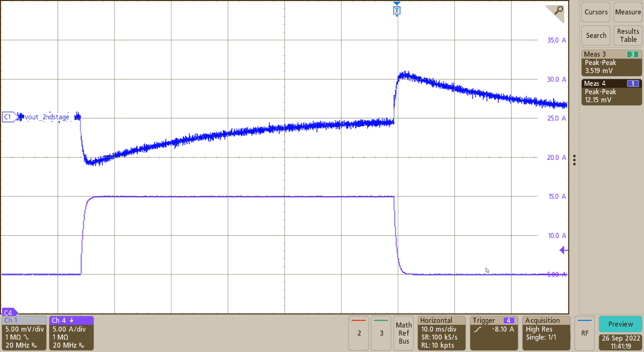Open the Meas 3 Peak-Peak badge

click(x=611, y=63)
